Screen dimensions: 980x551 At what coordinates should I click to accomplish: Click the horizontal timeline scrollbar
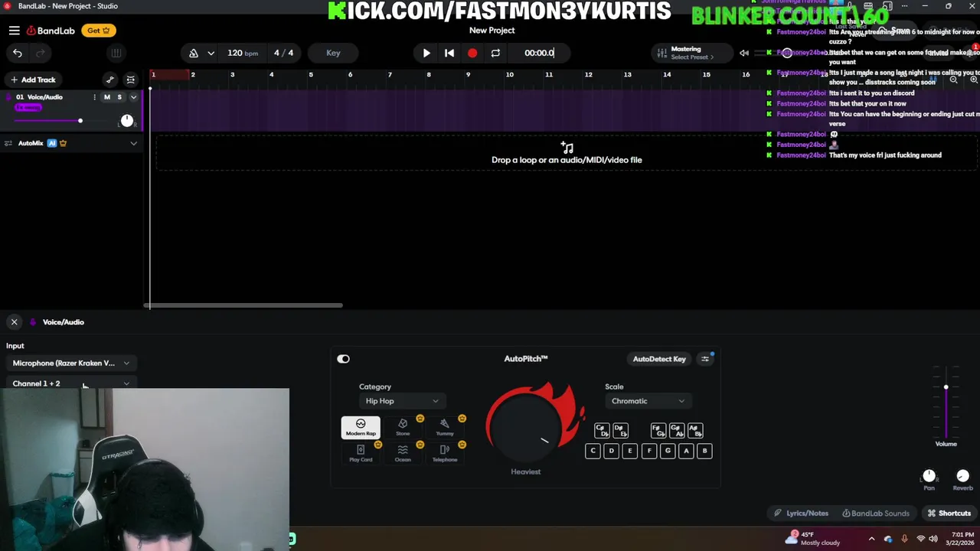pyautogui.click(x=245, y=305)
